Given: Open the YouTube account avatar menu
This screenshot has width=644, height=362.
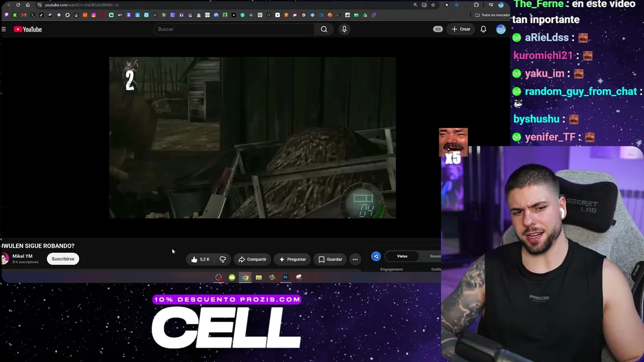Looking at the screenshot, I should tap(501, 29).
